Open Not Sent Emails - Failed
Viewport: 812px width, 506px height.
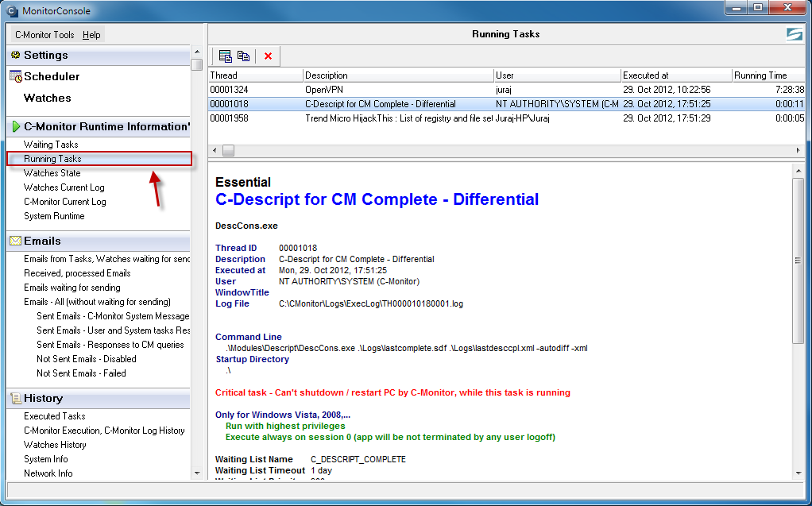point(81,373)
